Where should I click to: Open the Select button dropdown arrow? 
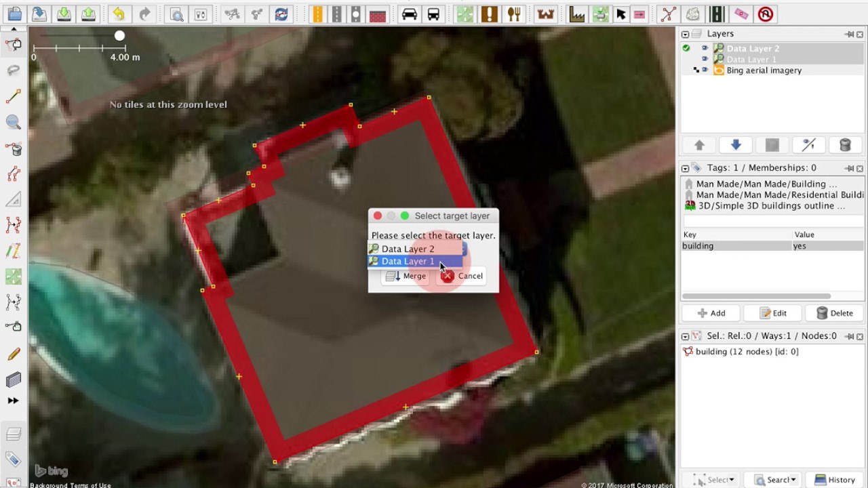[731, 480]
